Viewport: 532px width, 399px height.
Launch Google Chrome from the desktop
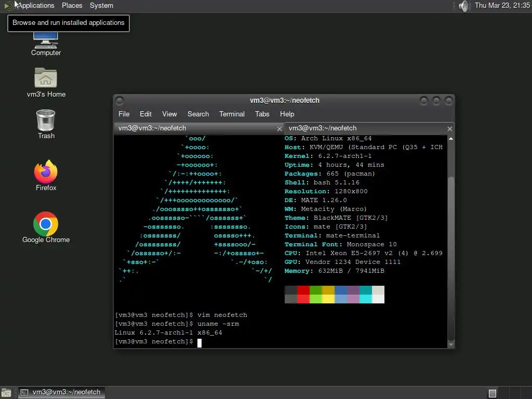click(x=46, y=228)
